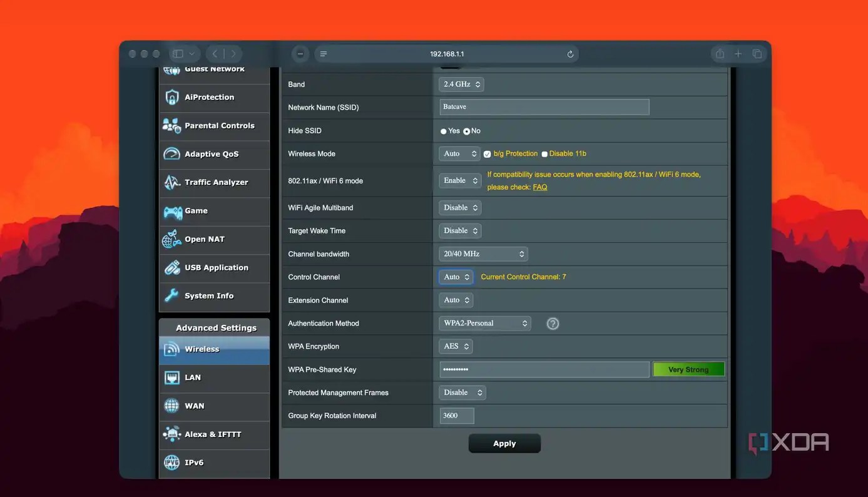Open the Alexa & IFTTT icon
868x497 pixels.
(x=172, y=434)
